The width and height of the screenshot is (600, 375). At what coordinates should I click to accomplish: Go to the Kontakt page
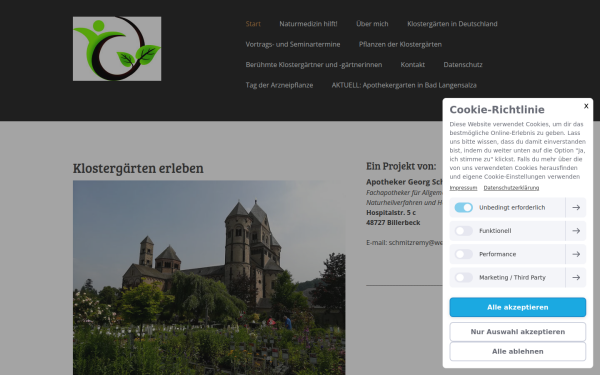point(412,65)
